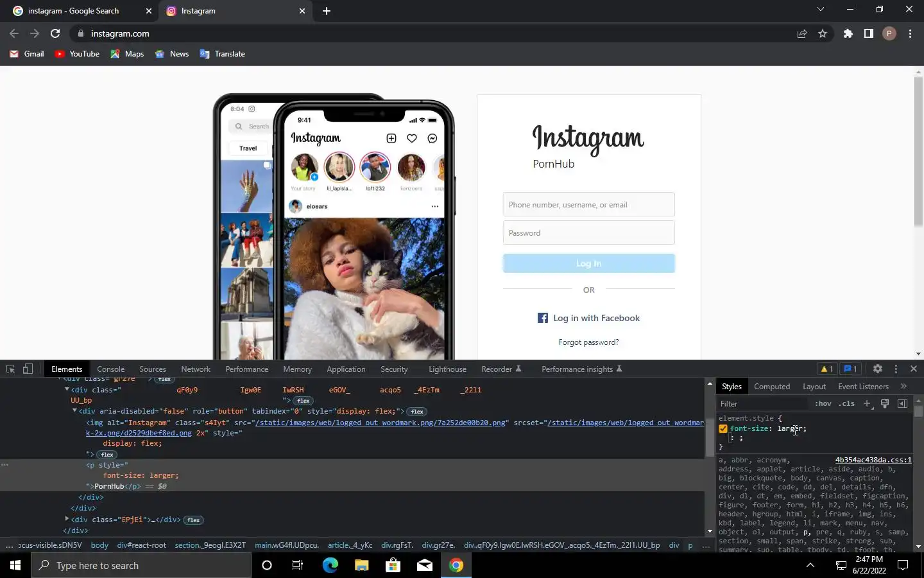Toggle the computed styles sidebar icon
924x578 pixels.
pos(902,403)
